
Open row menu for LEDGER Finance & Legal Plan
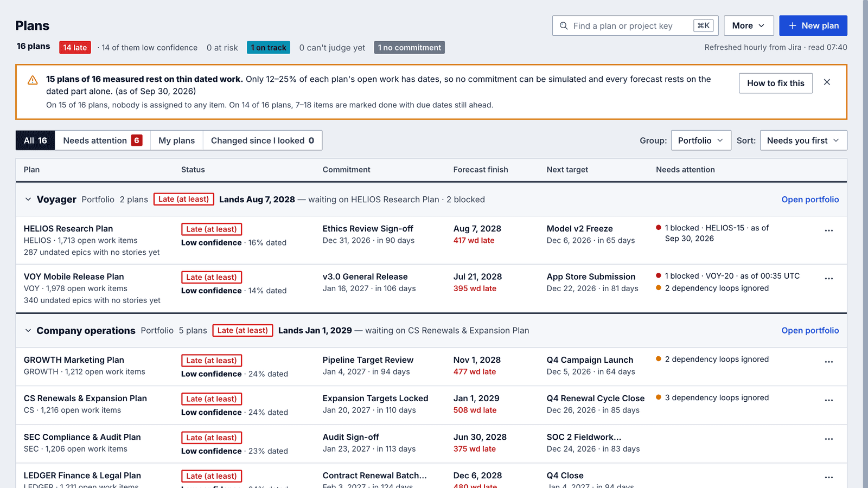(x=828, y=477)
